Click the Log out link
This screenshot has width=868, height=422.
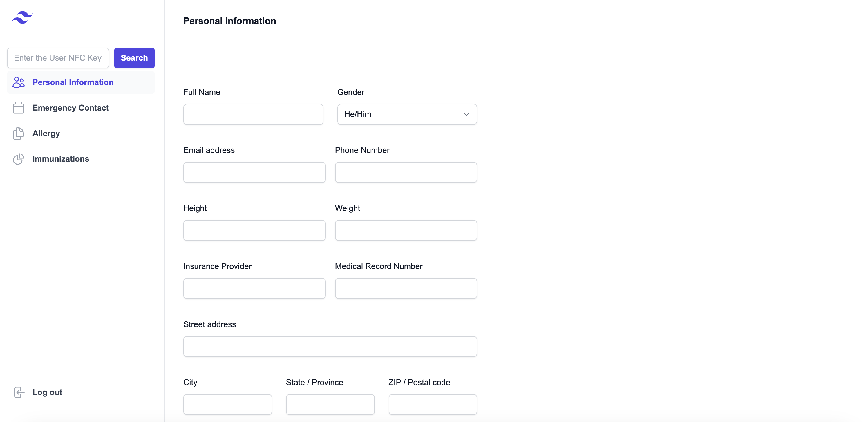[x=47, y=392]
